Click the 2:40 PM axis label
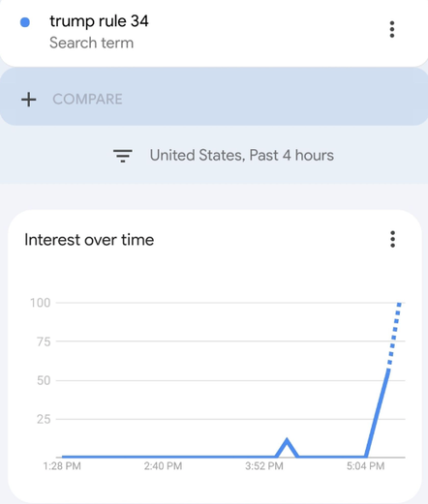428x504 pixels. [x=163, y=466]
